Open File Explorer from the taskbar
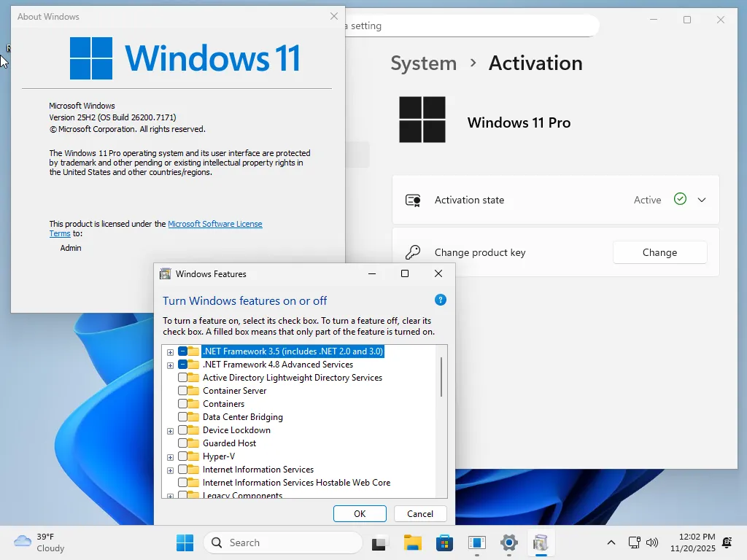This screenshot has width=747, height=560. 413,542
